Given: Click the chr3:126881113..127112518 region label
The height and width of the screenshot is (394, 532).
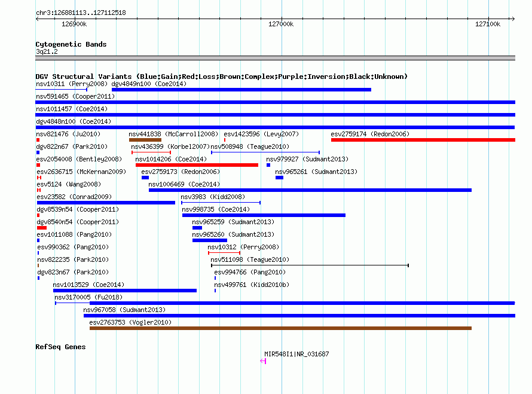Looking at the screenshot, I should coord(81,13).
